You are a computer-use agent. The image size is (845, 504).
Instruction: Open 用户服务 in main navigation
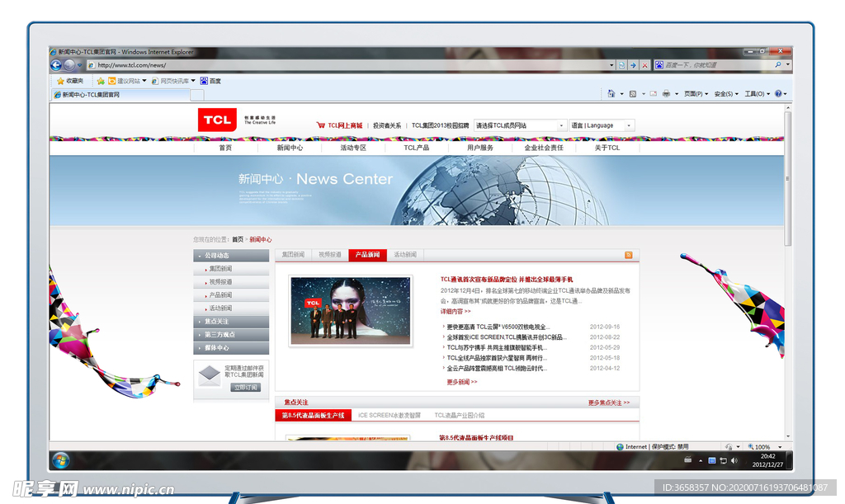(x=480, y=148)
